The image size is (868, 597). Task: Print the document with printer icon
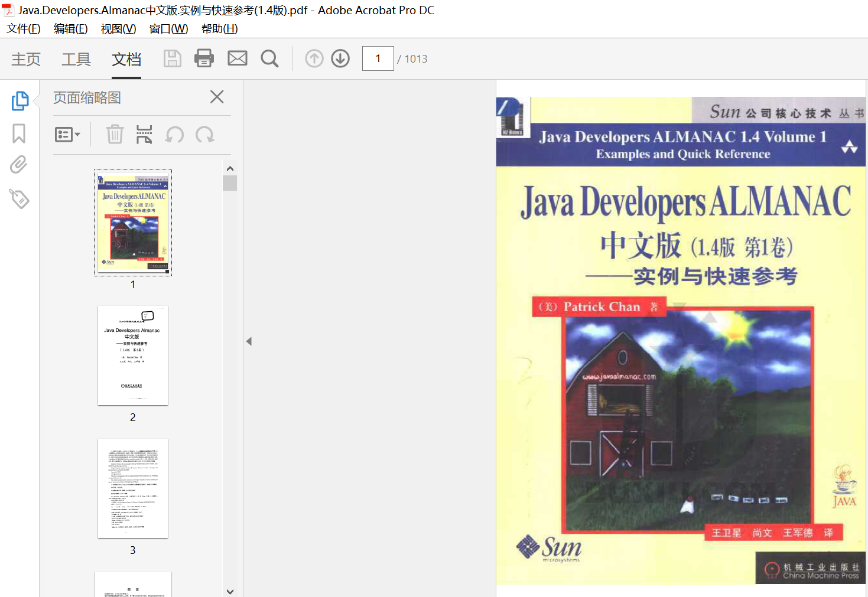[204, 58]
